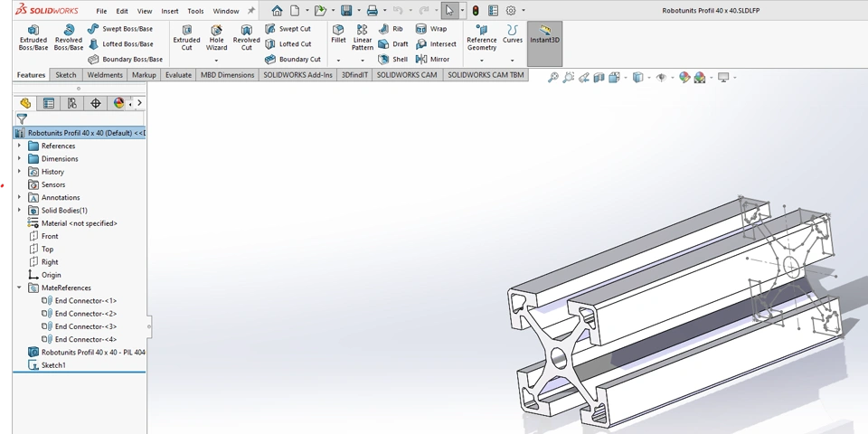Viewport: 868px width, 434px height.
Task: Open the Reference Geometry dropdown
Action: coord(481,61)
